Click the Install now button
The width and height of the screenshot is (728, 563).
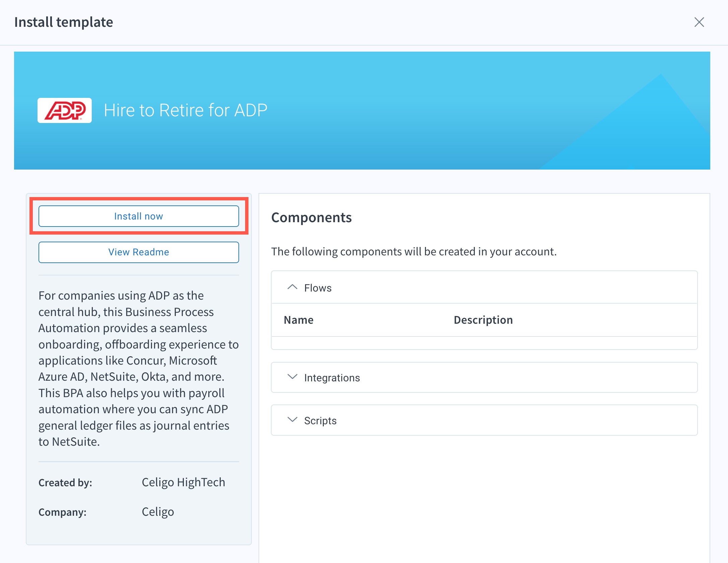click(139, 216)
